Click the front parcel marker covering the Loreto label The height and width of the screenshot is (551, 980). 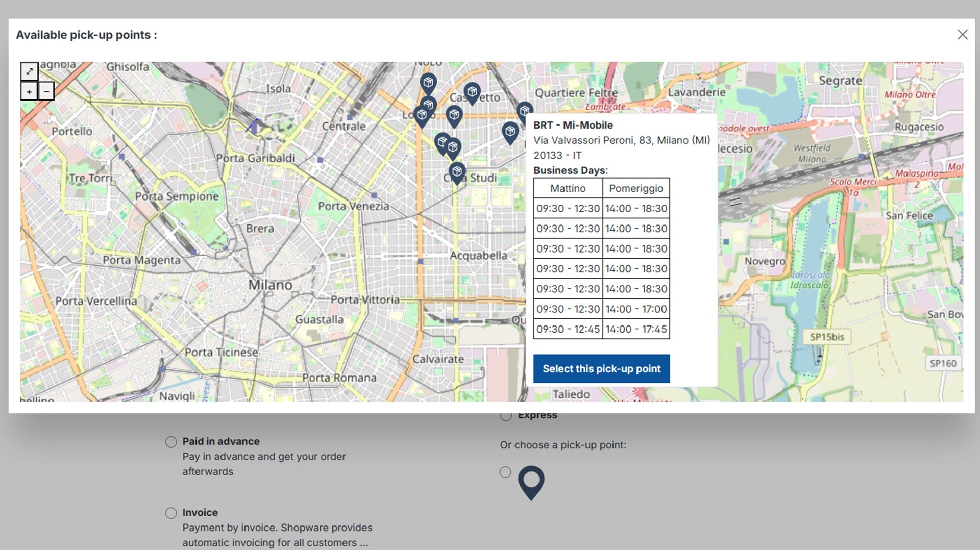tap(422, 117)
